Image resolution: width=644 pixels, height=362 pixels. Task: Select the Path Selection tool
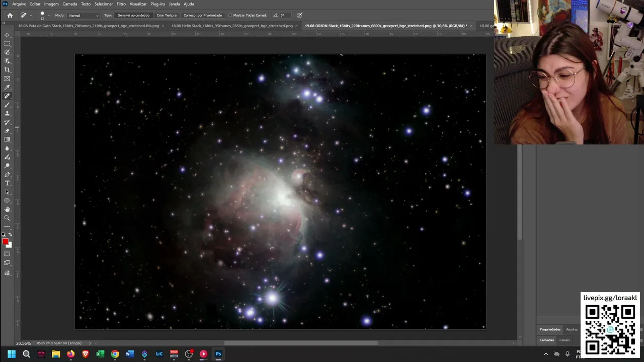pyautogui.click(x=7, y=192)
